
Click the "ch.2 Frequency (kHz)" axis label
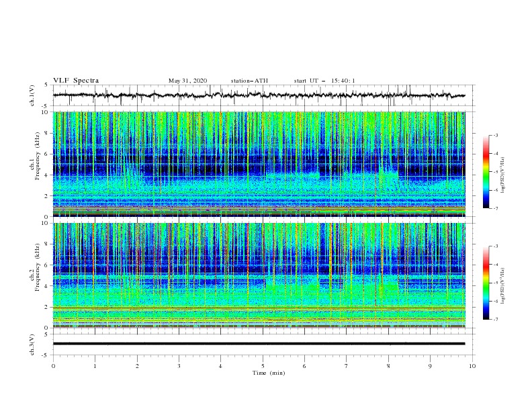(35, 267)
